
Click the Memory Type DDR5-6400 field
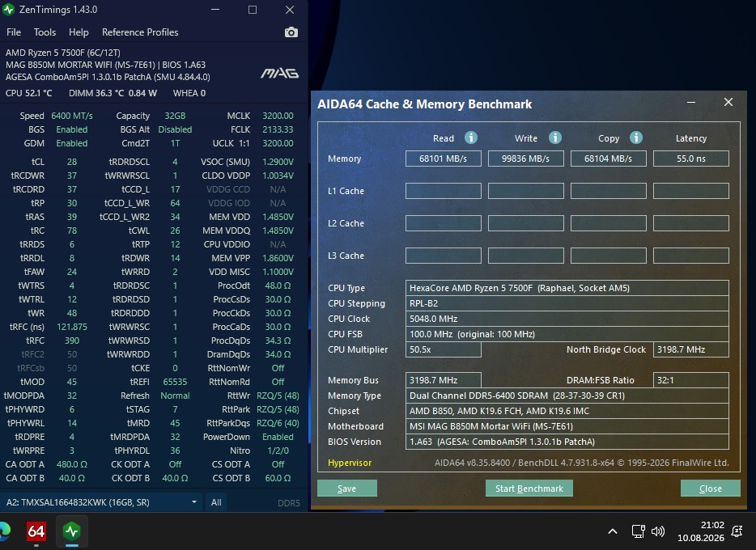pyautogui.click(x=567, y=396)
